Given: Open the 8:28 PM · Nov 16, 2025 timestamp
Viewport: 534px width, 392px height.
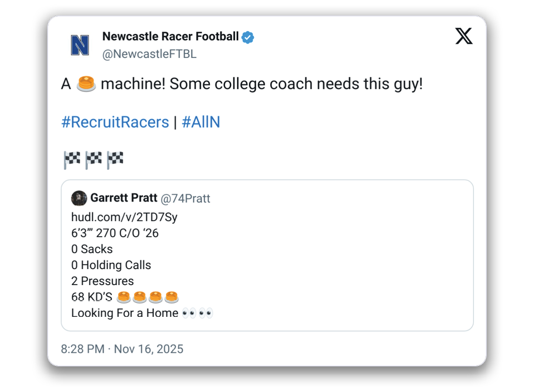Looking at the screenshot, I should (x=122, y=349).
